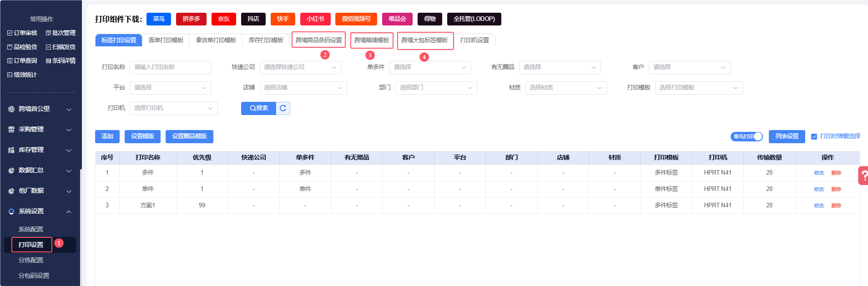Click the 条码详情 barcode icon

48,61
